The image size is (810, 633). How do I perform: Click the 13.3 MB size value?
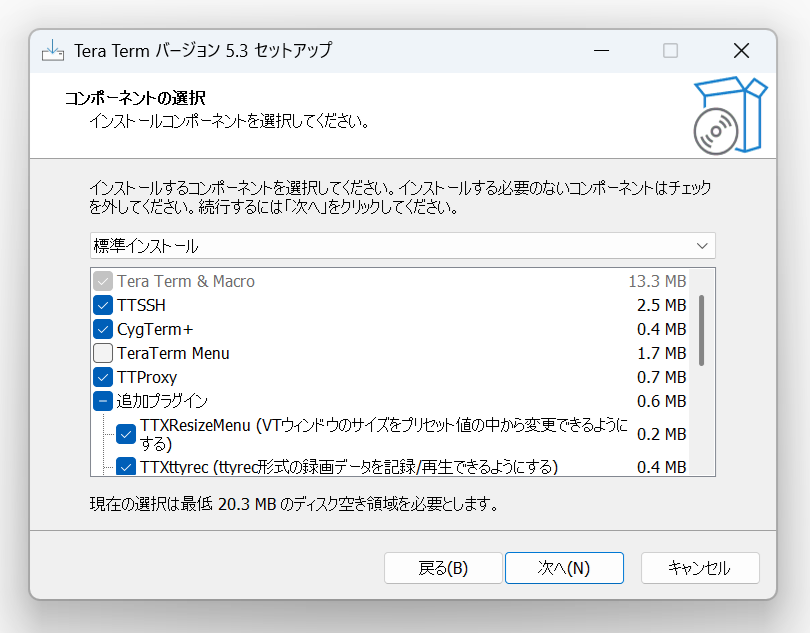pyautogui.click(x=657, y=281)
